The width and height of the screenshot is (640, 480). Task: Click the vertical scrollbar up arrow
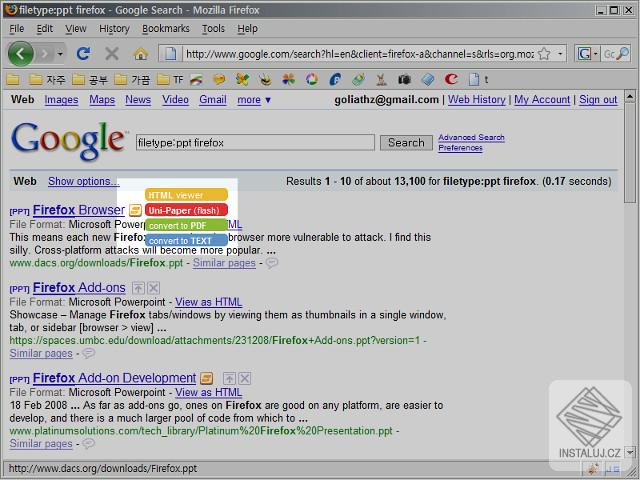tap(630, 97)
